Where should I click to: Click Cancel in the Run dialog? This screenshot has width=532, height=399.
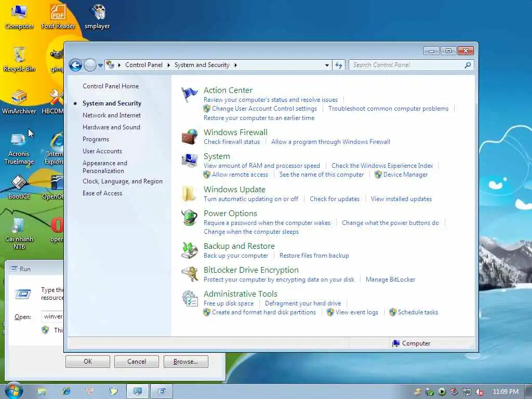point(137,362)
